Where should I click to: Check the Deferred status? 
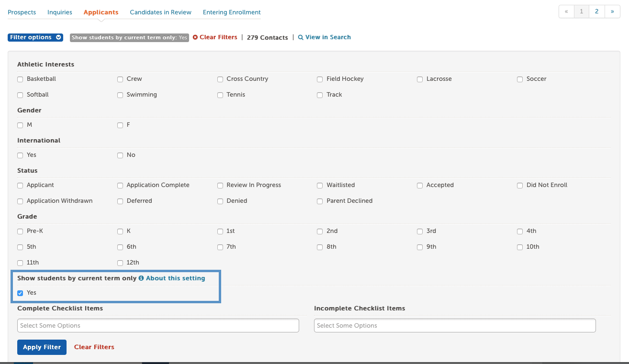click(120, 201)
